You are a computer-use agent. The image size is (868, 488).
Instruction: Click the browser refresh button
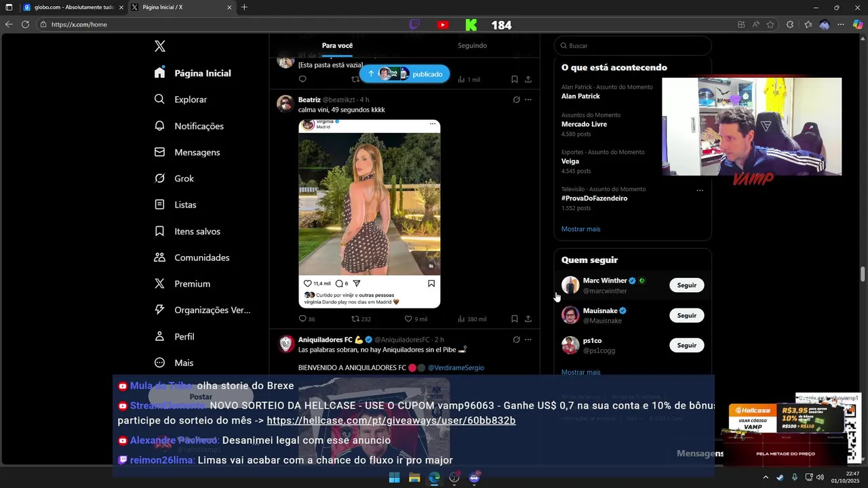pyautogui.click(x=25, y=24)
